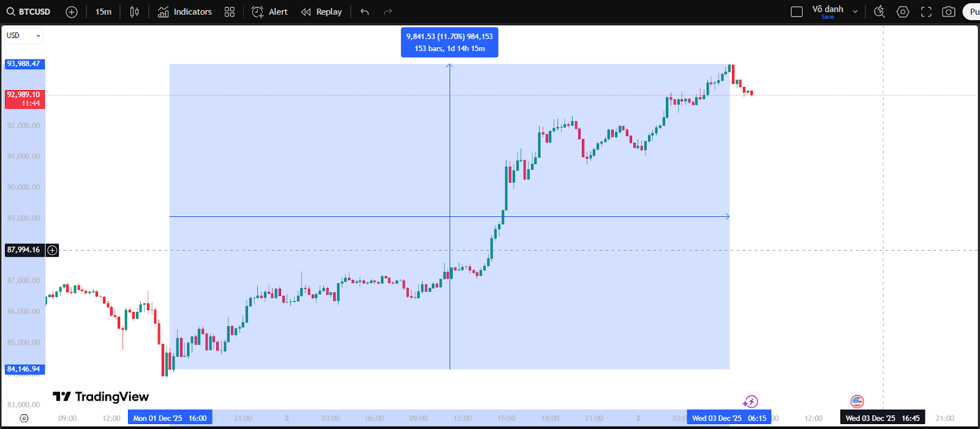Viewport: 980px width, 429px height.
Task: Open quick search lightning icon
Action: (x=880, y=12)
